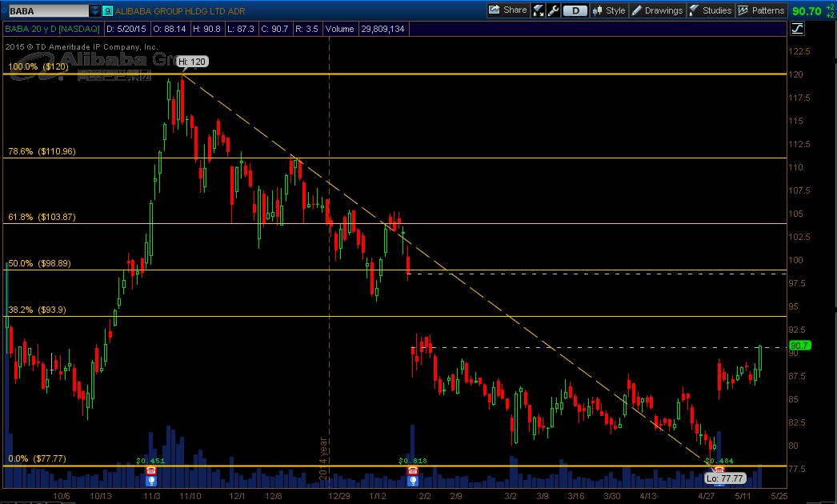Click the BABA symbol input field

point(48,10)
